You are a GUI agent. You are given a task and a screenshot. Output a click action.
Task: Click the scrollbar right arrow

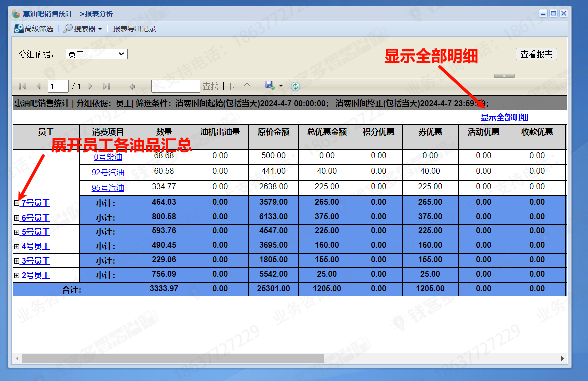562,358
